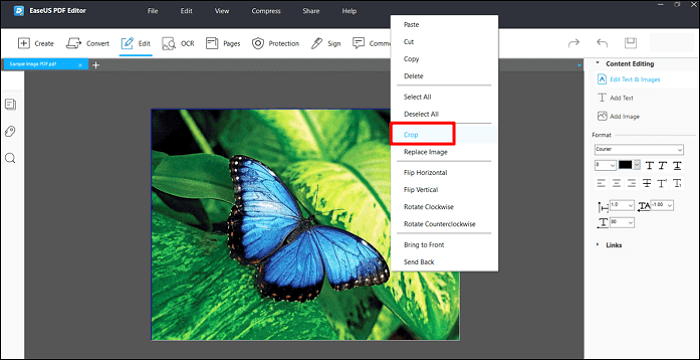This screenshot has width=700, height=360.
Task: Open the File menu
Action: (153, 11)
